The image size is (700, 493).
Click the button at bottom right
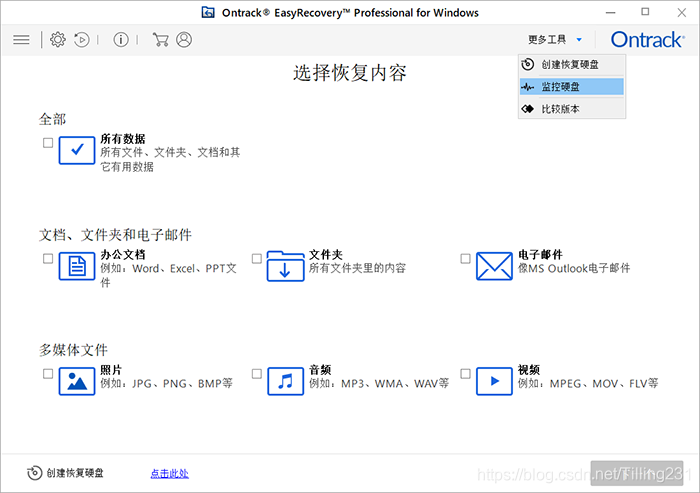click(637, 473)
